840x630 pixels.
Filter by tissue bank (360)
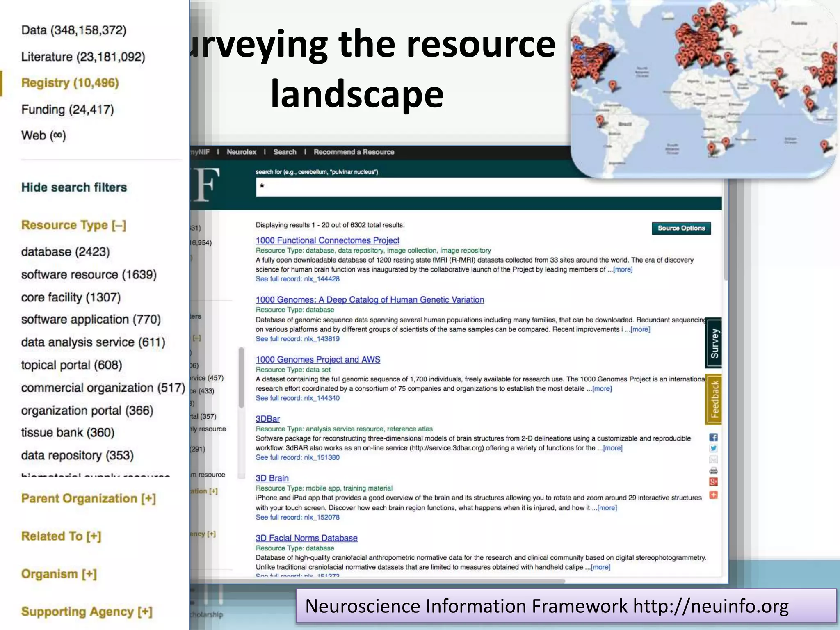68,433
